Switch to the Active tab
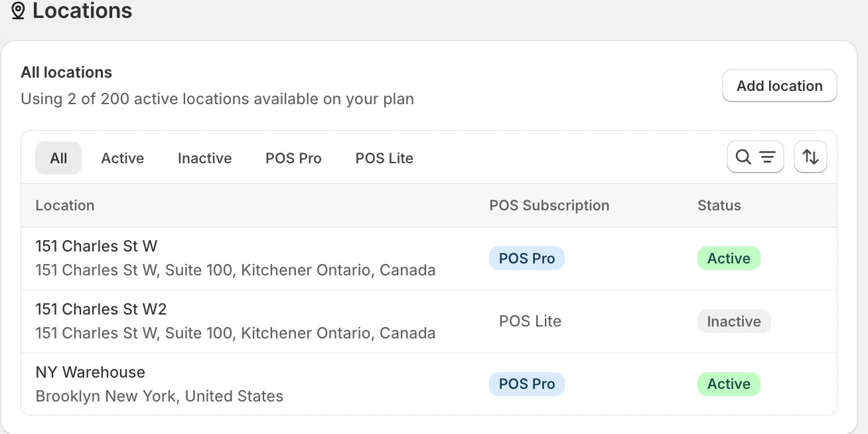The height and width of the screenshot is (434, 868). click(123, 159)
